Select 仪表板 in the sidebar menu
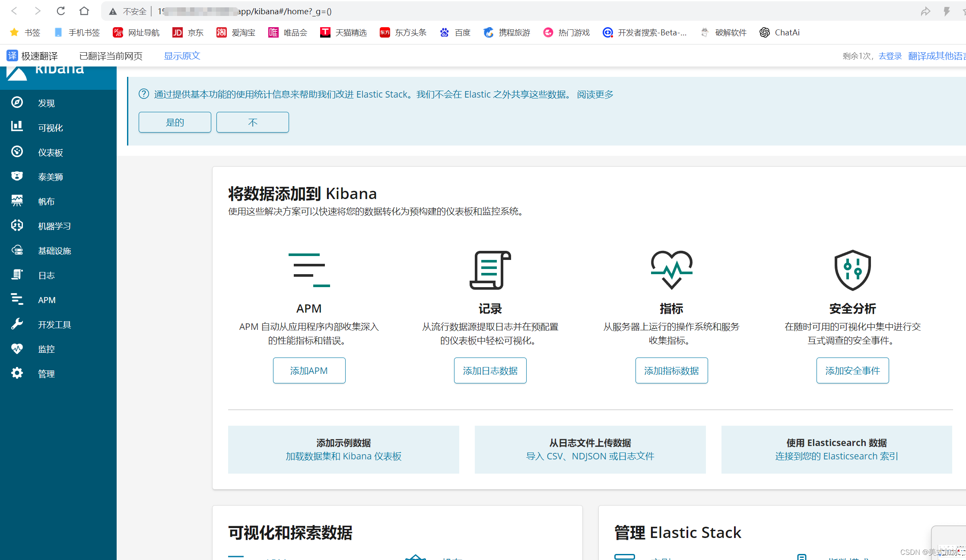The image size is (966, 560). 51,152
